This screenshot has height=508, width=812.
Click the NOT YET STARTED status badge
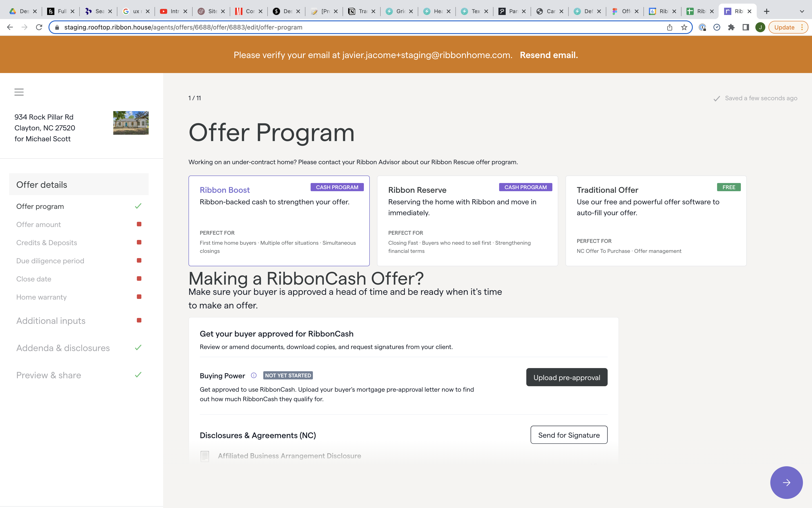pyautogui.click(x=288, y=375)
